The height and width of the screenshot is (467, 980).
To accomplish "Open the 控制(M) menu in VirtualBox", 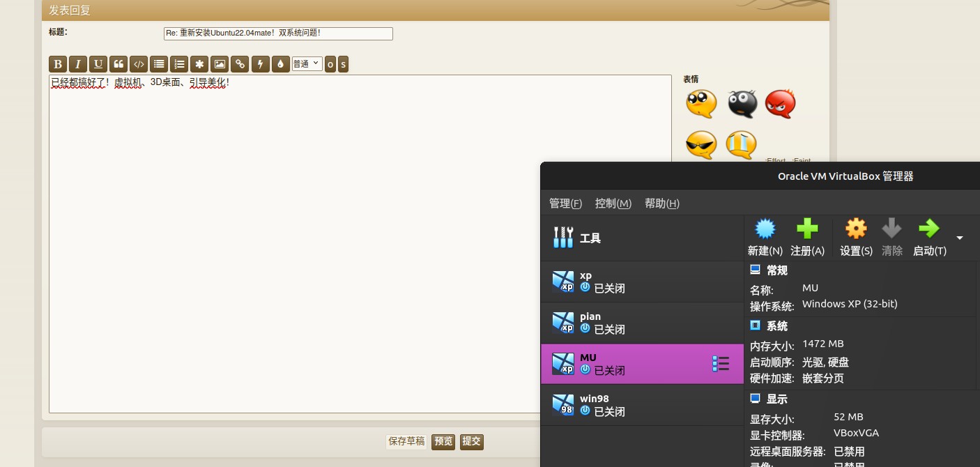I will (x=613, y=203).
